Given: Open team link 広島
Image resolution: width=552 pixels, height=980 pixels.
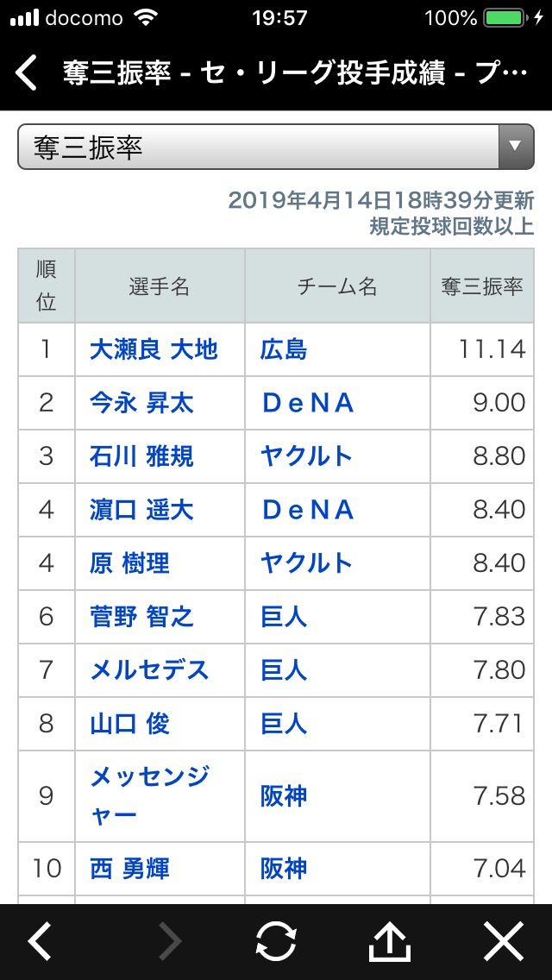Looking at the screenshot, I should click(284, 349).
